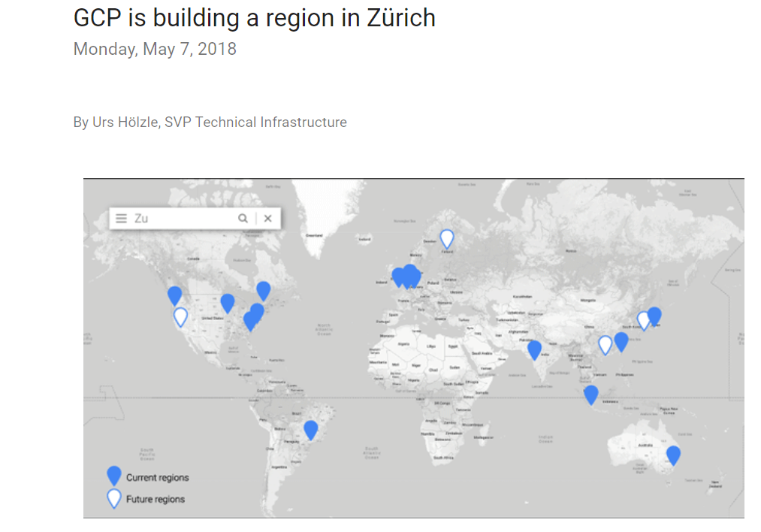This screenshot has height=532, width=761.
Task: Select the Oregon region pin on the US west coast
Action: tap(174, 292)
